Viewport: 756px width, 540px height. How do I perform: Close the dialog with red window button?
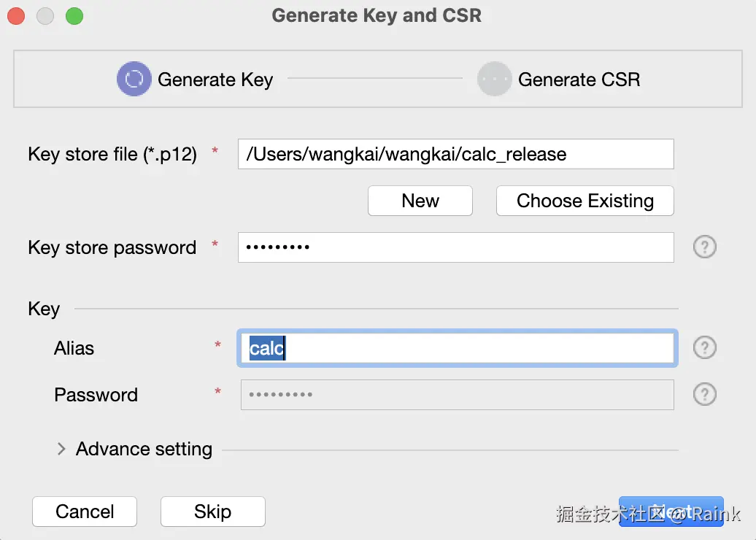point(16,15)
